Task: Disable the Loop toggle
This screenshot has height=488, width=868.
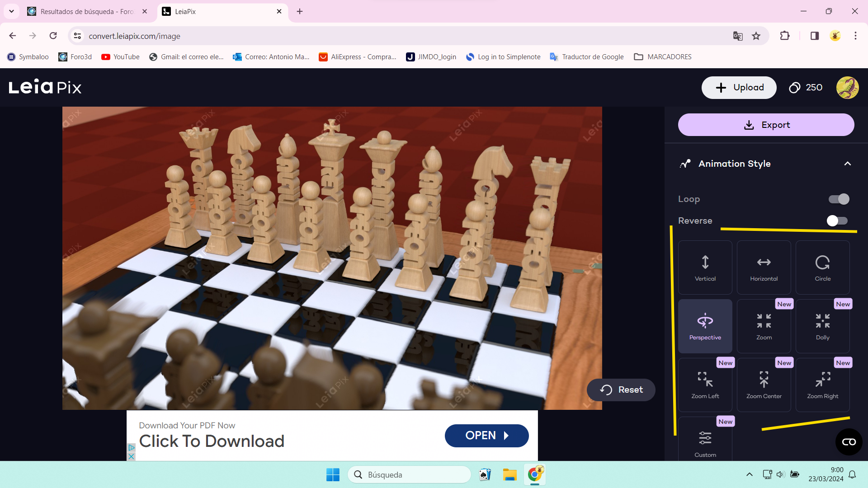Action: point(839,199)
